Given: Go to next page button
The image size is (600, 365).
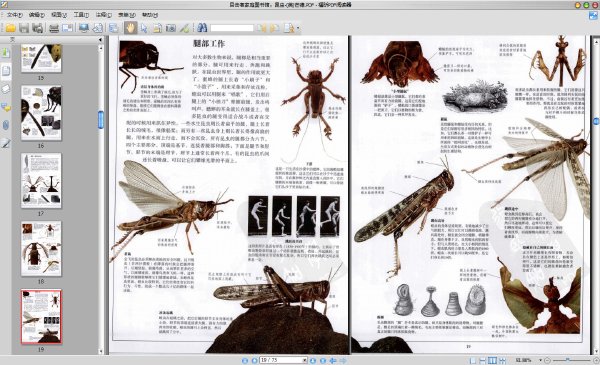Looking at the screenshot, I should [x=313, y=360].
